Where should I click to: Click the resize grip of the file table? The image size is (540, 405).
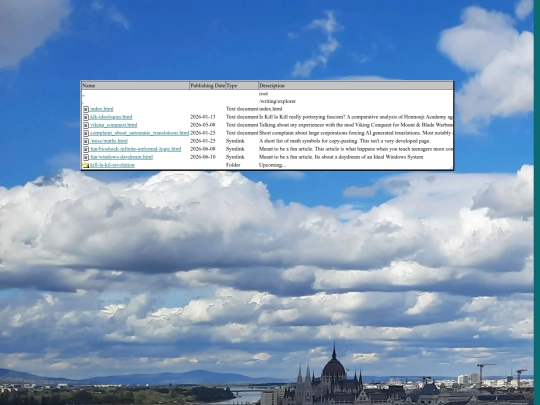[x=451, y=168]
